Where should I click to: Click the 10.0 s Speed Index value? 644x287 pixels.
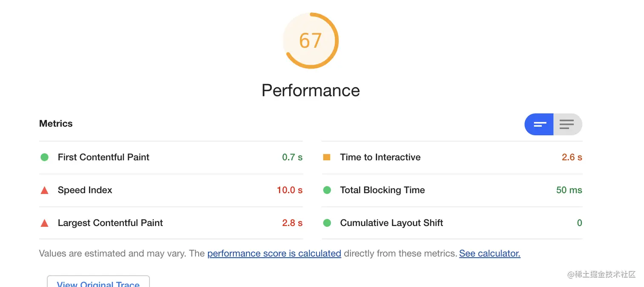coord(290,190)
